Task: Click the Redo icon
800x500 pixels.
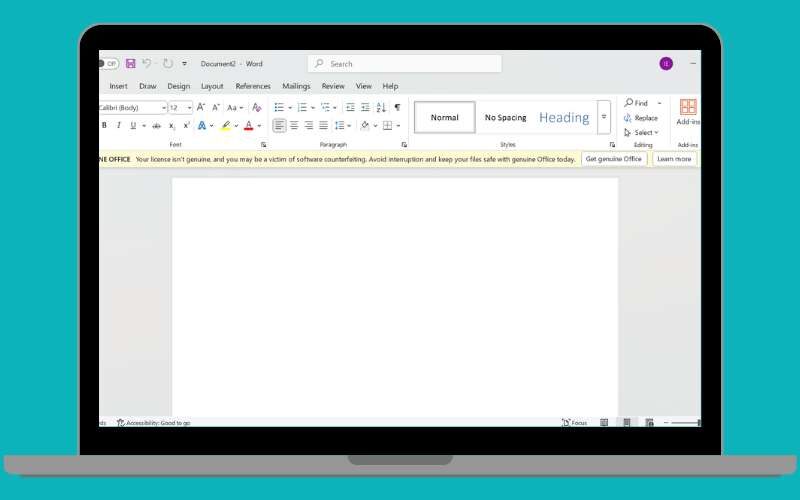Action: pos(167,63)
